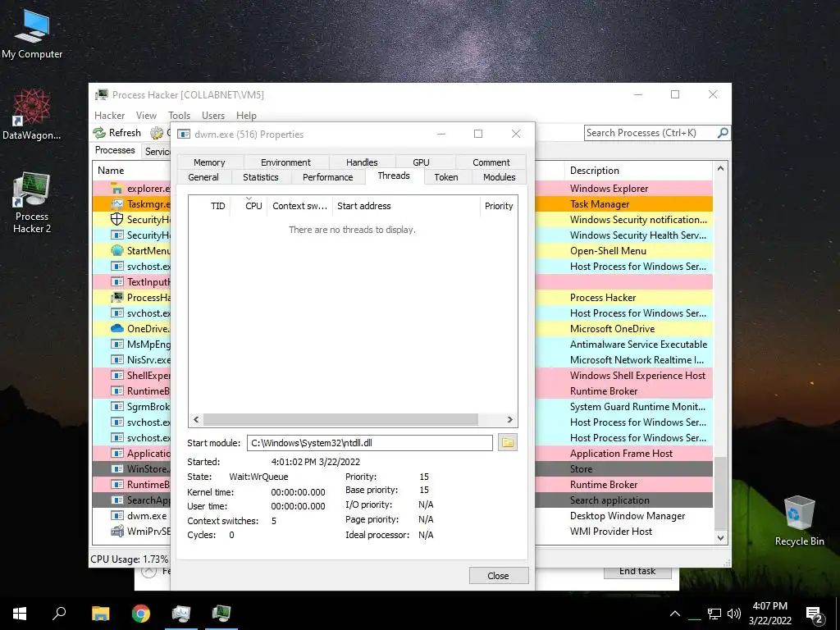Open the Hacker menu
Viewport: 840px width, 630px height.
pos(109,115)
